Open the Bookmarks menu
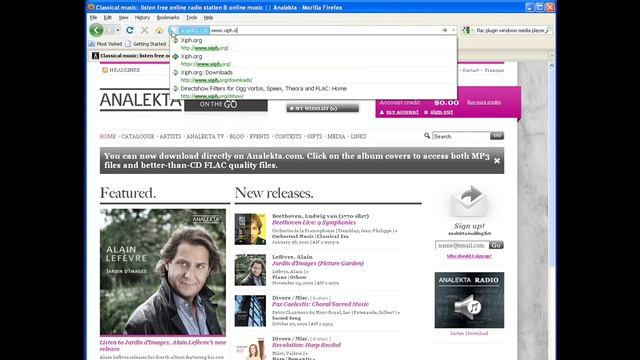The width and height of the screenshot is (640, 360). pyautogui.click(x=168, y=18)
